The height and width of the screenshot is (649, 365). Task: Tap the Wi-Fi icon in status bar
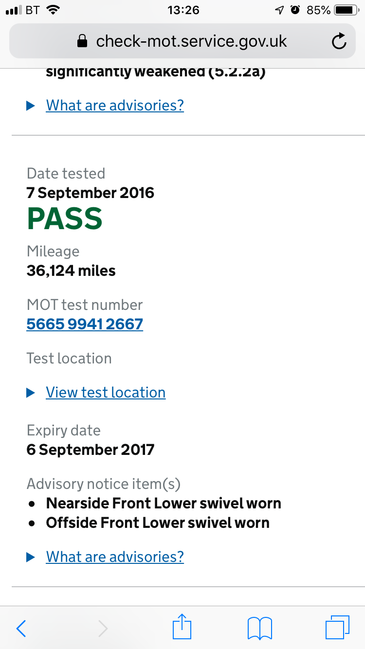pyautogui.click(x=53, y=10)
